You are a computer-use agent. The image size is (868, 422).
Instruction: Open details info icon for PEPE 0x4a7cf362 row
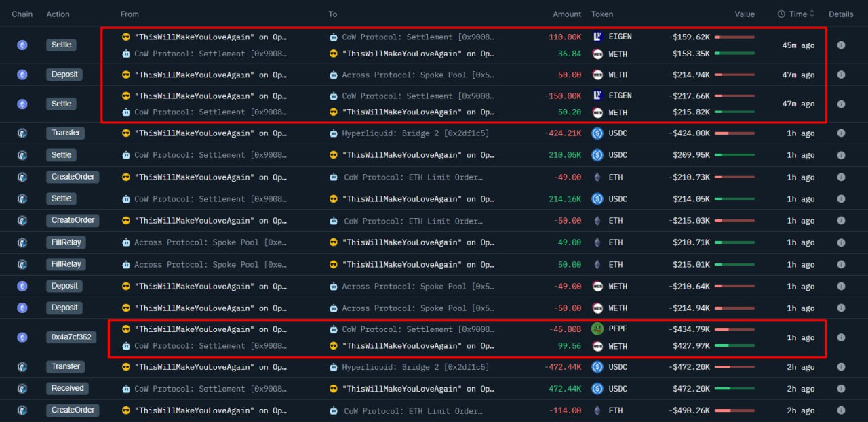(841, 337)
